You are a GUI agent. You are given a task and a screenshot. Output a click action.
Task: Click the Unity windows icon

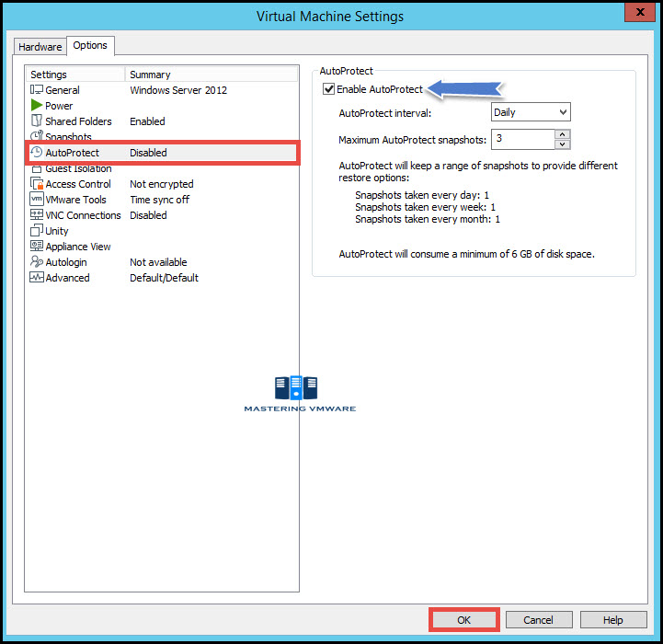pos(37,230)
